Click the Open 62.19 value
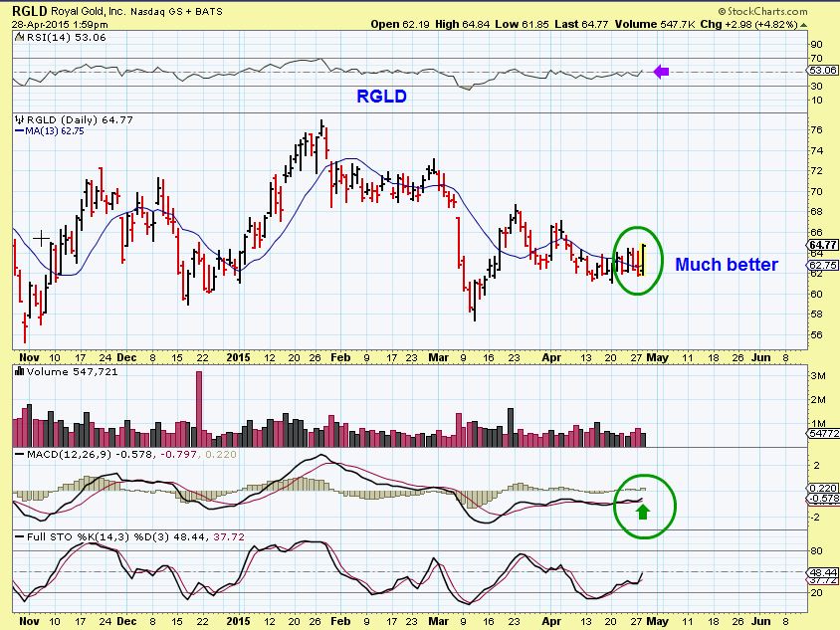 [x=400, y=24]
